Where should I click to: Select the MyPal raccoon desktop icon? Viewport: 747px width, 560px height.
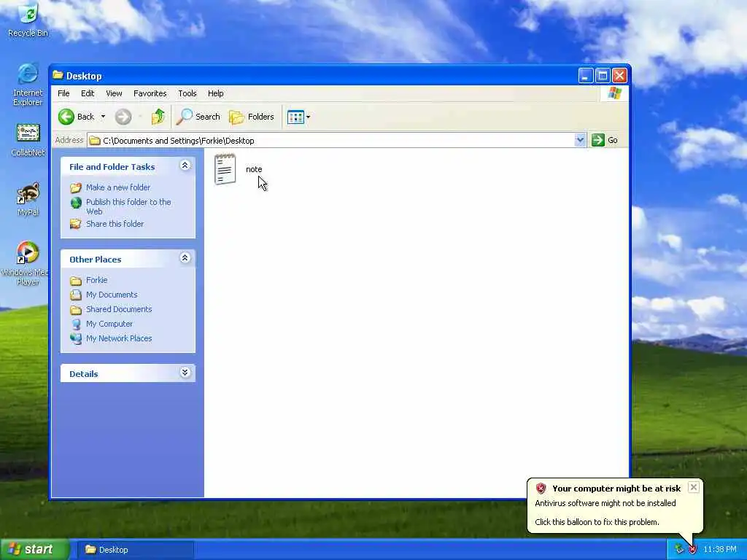tap(28, 199)
